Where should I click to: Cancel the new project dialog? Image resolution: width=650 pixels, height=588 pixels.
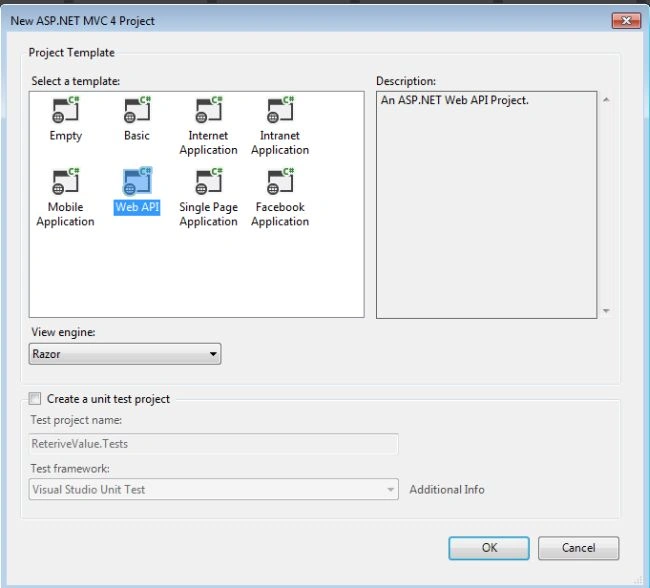coord(578,548)
